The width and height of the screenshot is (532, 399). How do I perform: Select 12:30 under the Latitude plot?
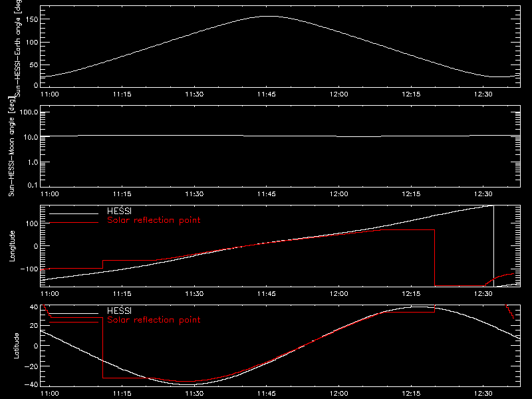(483, 394)
